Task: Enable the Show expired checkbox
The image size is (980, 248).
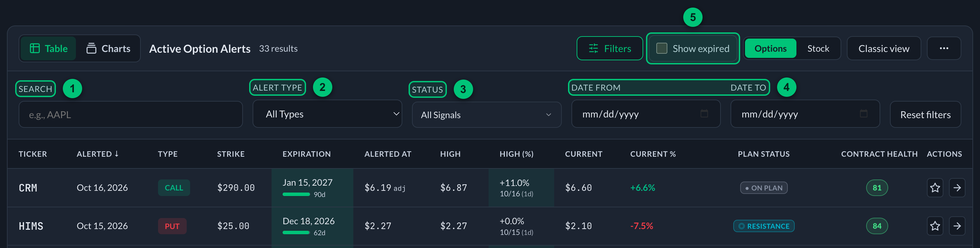Action: point(662,48)
